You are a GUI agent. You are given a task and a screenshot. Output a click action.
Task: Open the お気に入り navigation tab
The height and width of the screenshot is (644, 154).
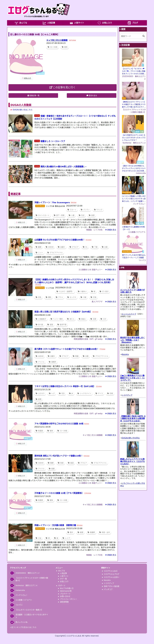tap(105, 23)
